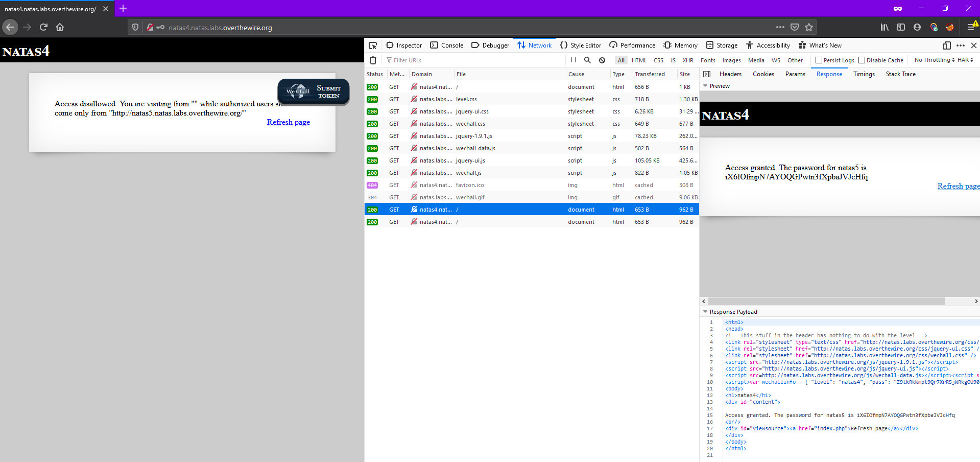Viewport: 980px width, 462px height.
Task: Switch to the Style Editor tab
Action: tap(581, 45)
